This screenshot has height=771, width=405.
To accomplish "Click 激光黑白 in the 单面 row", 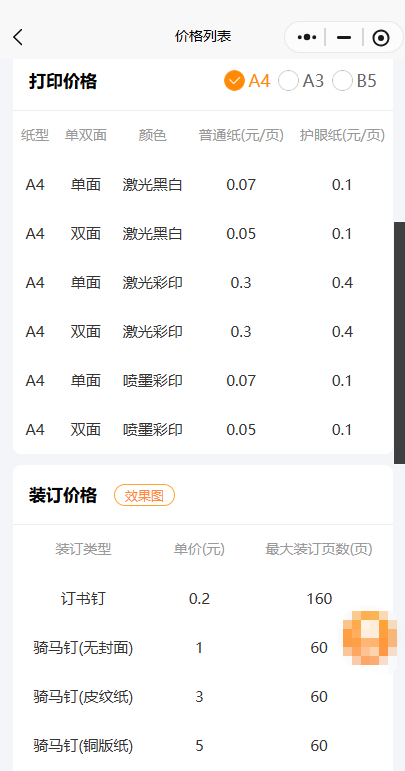I will 152,185.
